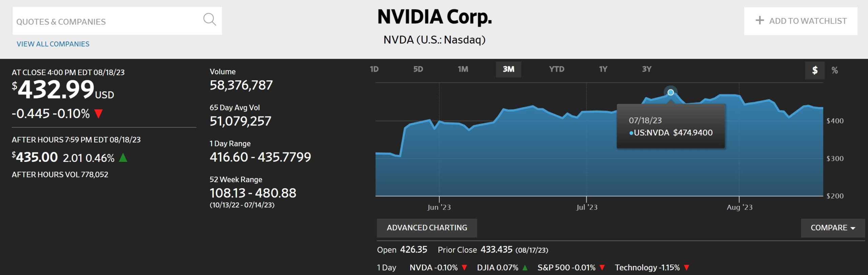Select the 1Y chart range tab
This screenshot has width=868, height=275.
pyautogui.click(x=603, y=69)
